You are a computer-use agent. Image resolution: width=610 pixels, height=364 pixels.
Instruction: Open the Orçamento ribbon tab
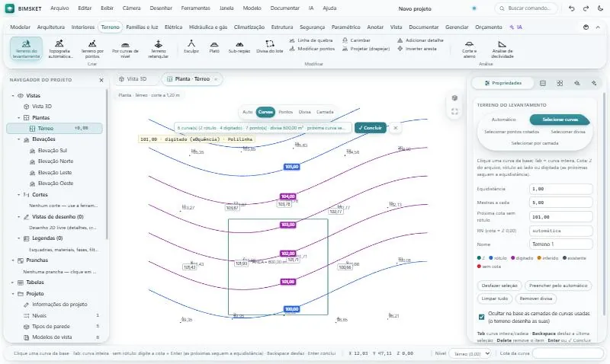tap(489, 27)
